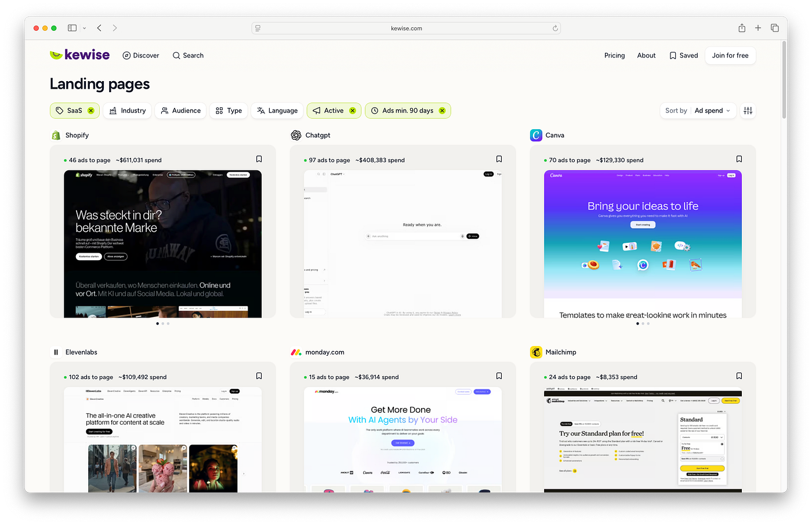
Task: Click the Join for free button
Action: (730, 56)
